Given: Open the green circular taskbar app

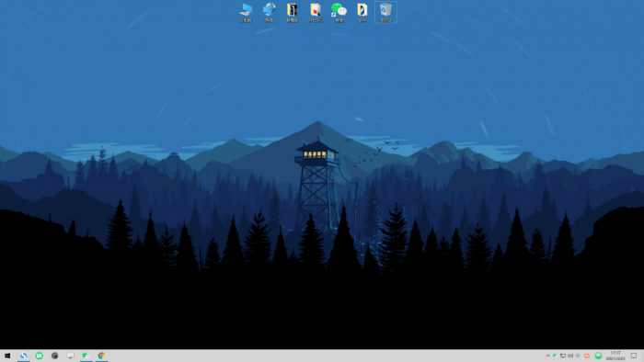Looking at the screenshot, I should point(39,356).
